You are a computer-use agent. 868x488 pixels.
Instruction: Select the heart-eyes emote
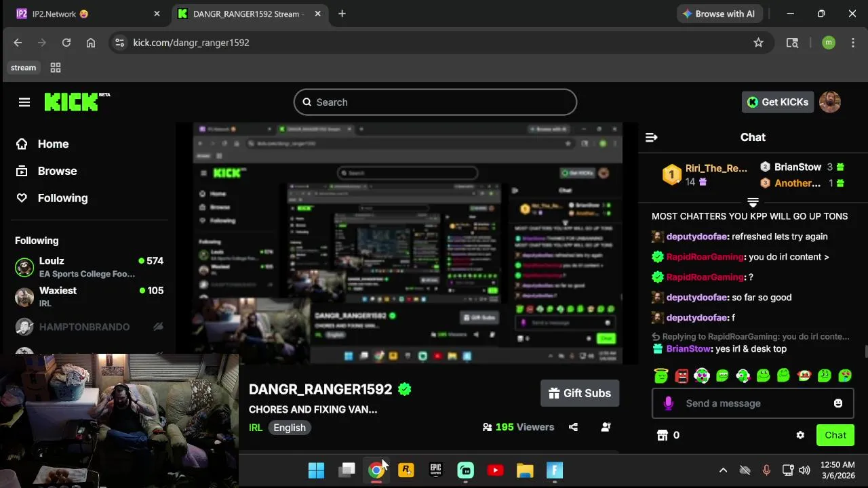(845, 375)
